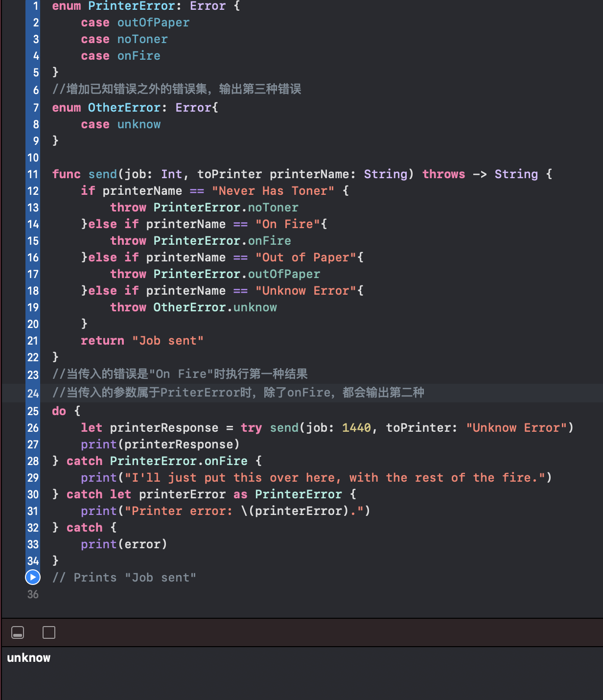Click 'catch PrinterError.onFire' on line 28
This screenshot has height=700, width=603.
click(x=157, y=461)
